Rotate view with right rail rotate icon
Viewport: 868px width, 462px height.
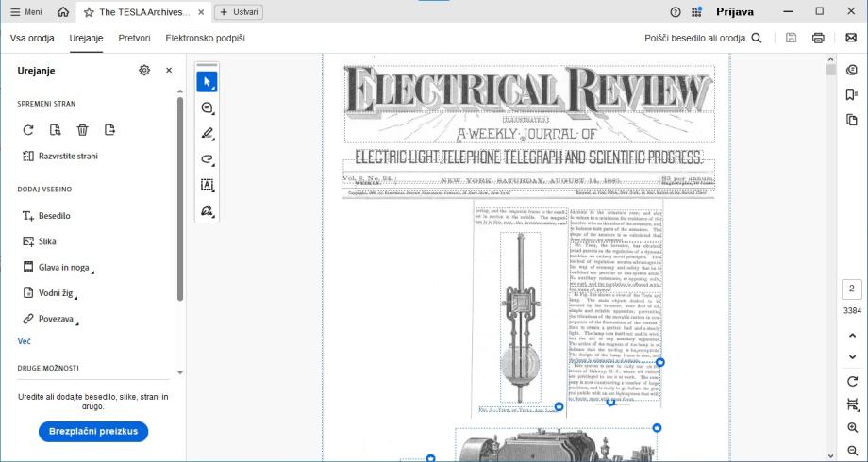pyautogui.click(x=853, y=381)
